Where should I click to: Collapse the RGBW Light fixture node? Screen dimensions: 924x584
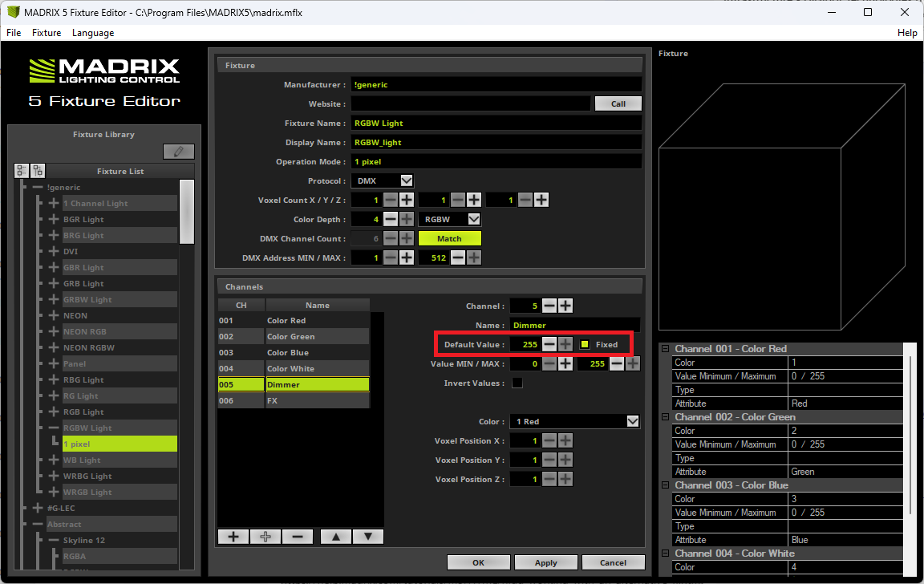click(x=54, y=428)
